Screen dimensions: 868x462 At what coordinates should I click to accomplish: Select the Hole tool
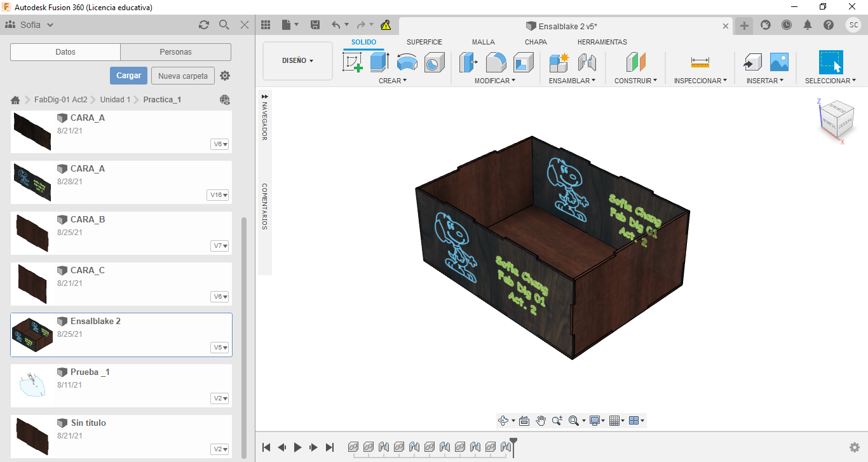pos(435,62)
